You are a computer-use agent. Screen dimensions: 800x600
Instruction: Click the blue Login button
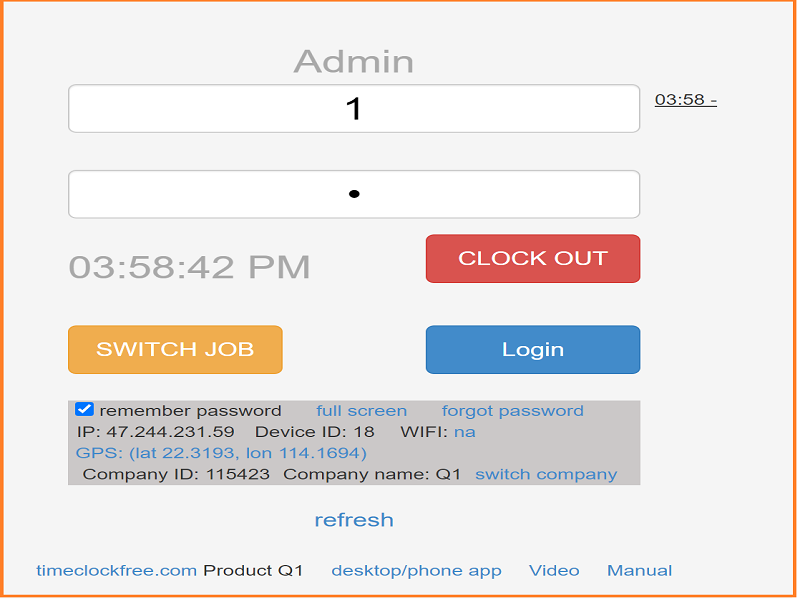point(533,349)
